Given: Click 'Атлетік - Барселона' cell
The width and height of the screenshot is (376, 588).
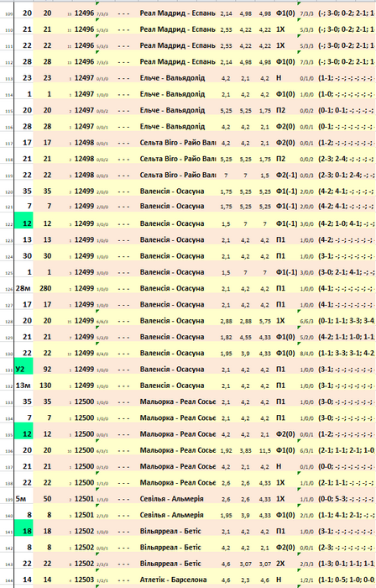Looking at the screenshot, I should pyautogui.click(x=173, y=580).
